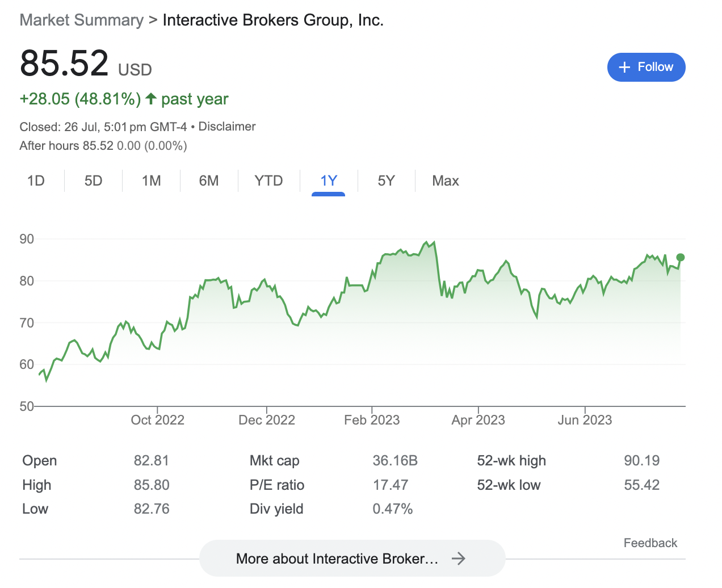Open the Disclaimer link
The height and width of the screenshot is (588, 722).
coord(227,127)
